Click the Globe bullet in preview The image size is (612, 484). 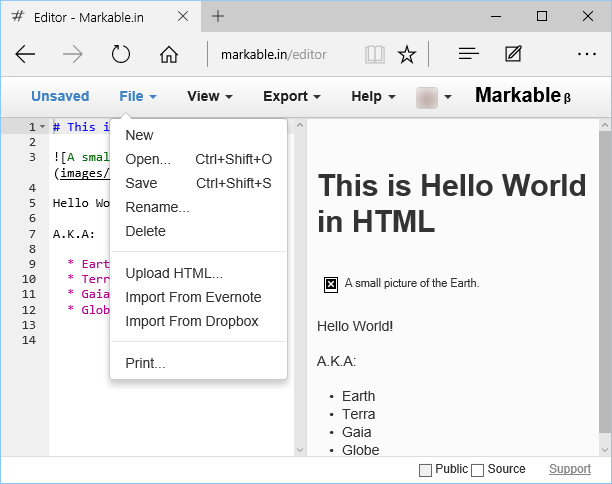[x=360, y=450]
